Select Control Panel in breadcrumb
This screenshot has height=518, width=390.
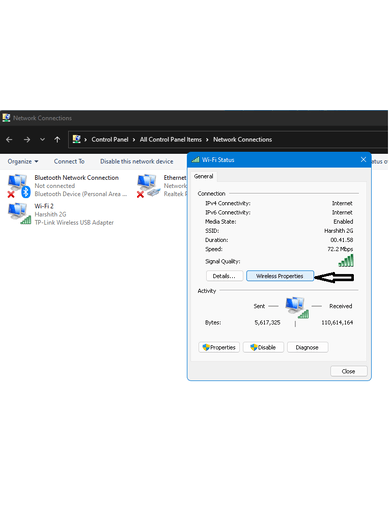tap(110, 140)
